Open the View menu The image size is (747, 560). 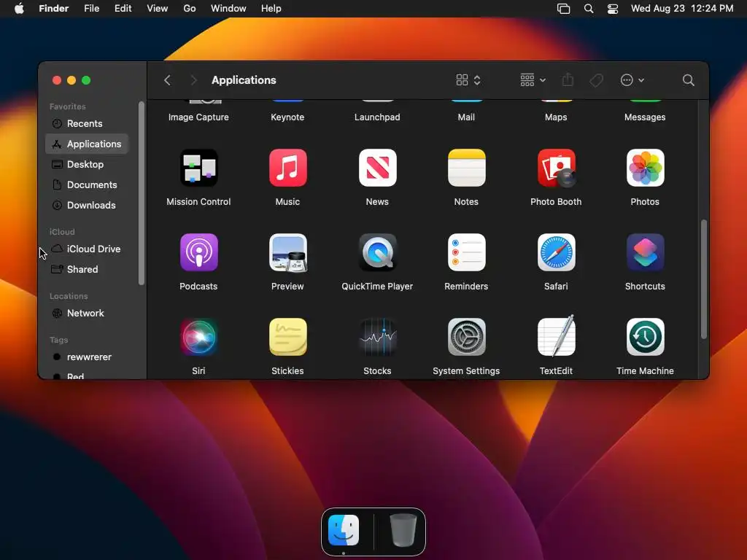point(158,9)
